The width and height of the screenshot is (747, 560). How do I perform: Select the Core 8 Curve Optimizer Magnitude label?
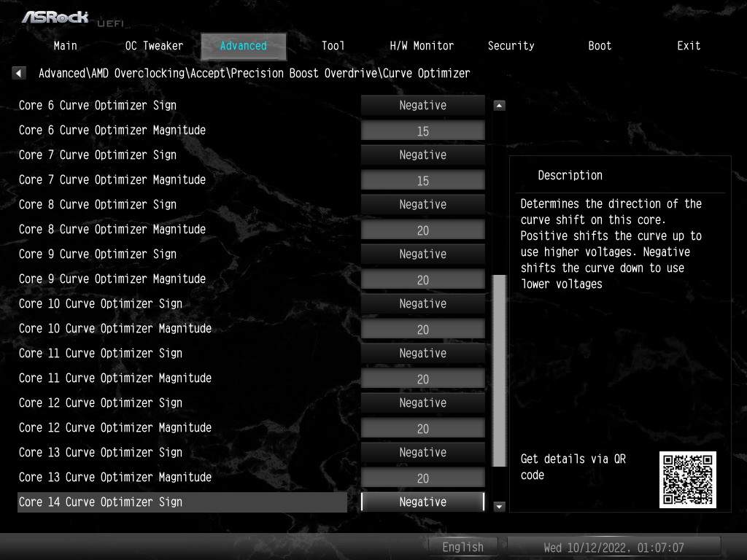pos(112,229)
